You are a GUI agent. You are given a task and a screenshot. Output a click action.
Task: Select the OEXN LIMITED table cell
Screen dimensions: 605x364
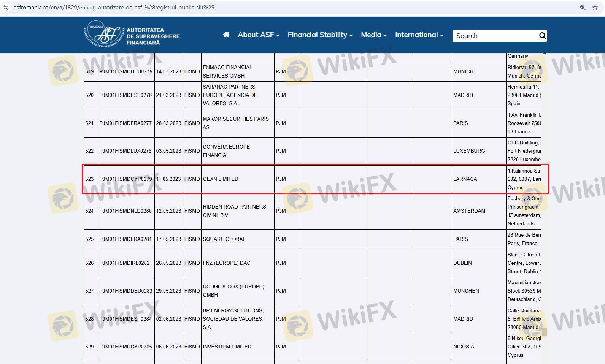(221, 179)
